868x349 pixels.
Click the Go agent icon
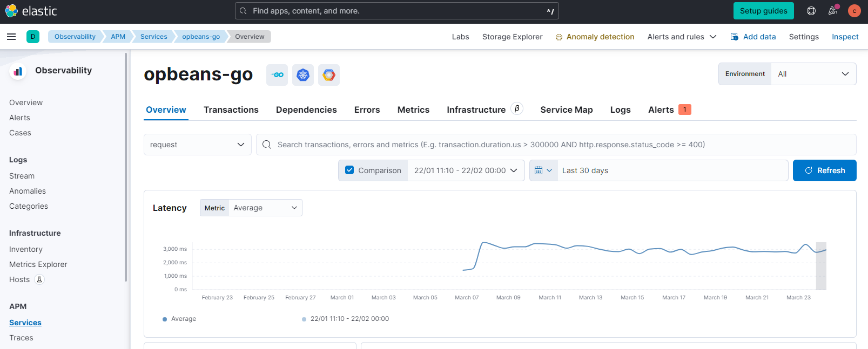[277, 75]
